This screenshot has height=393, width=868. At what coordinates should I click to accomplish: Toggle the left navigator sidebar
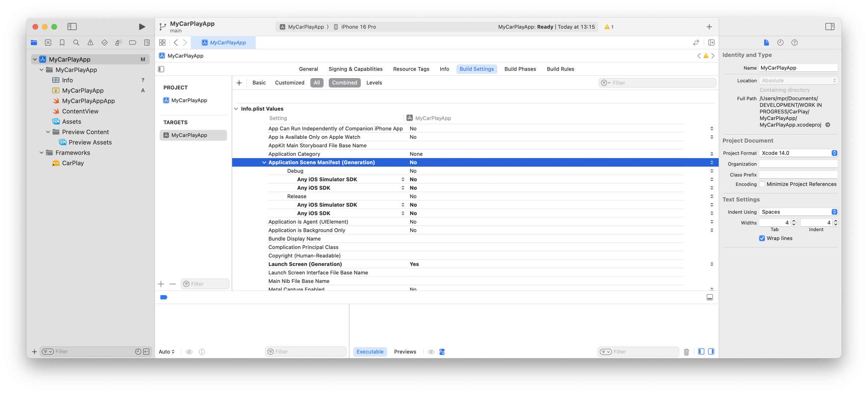[72, 27]
